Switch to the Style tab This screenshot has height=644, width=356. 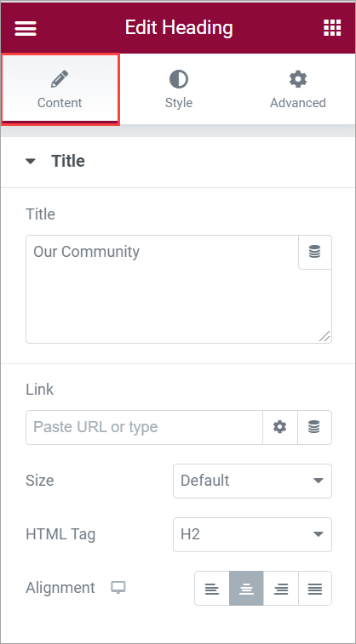[x=179, y=89]
